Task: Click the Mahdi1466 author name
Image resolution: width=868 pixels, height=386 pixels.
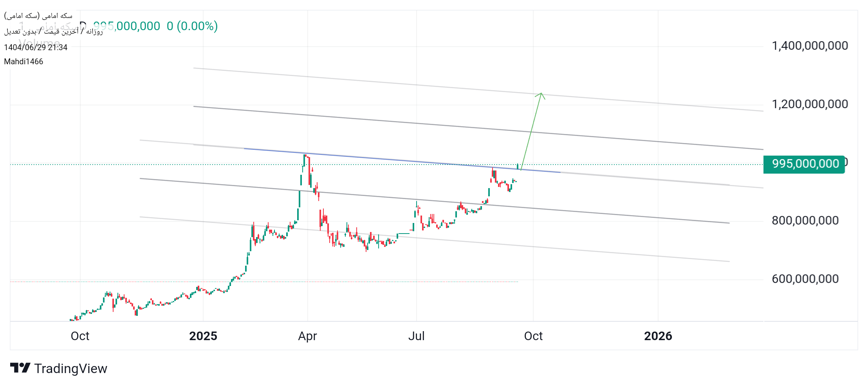Action: click(23, 62)
